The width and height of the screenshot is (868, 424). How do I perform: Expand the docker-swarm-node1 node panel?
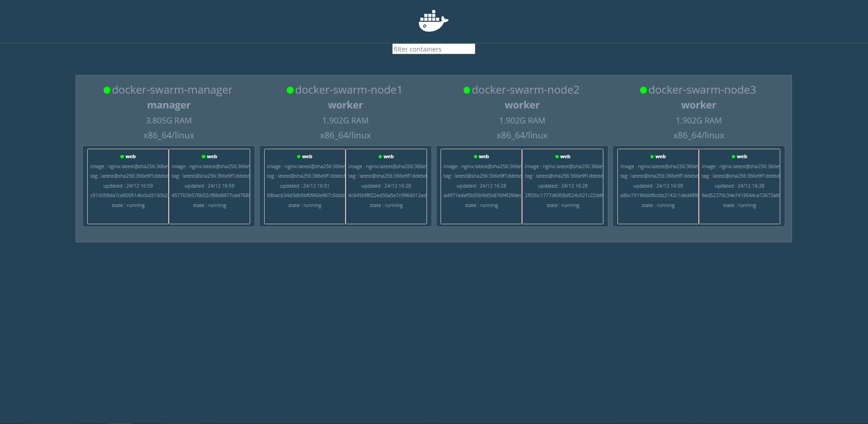coord(348,90)
